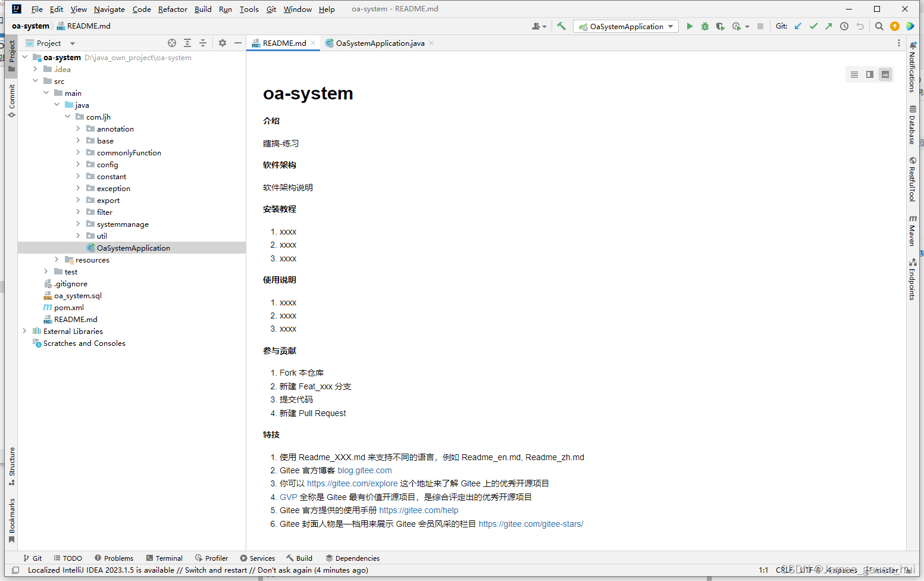Viewport: 924px width, 581px height.
Task: Click the Build Project hammer icon
Action: pyautogui.click(x=561, y=26)
